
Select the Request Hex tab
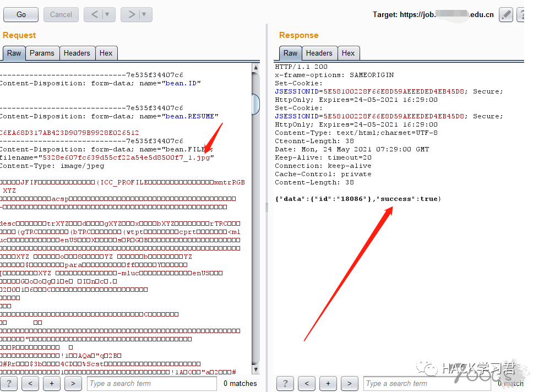(x=106, y=53)
